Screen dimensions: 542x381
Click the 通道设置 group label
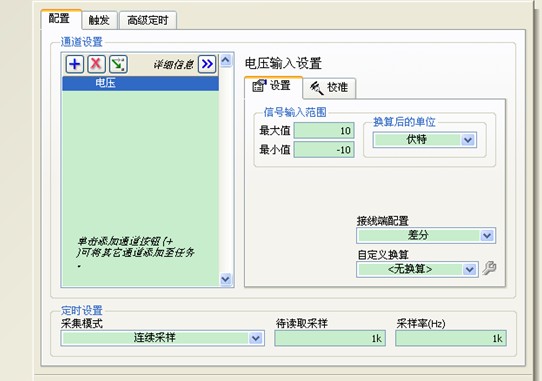click(82, 42)
